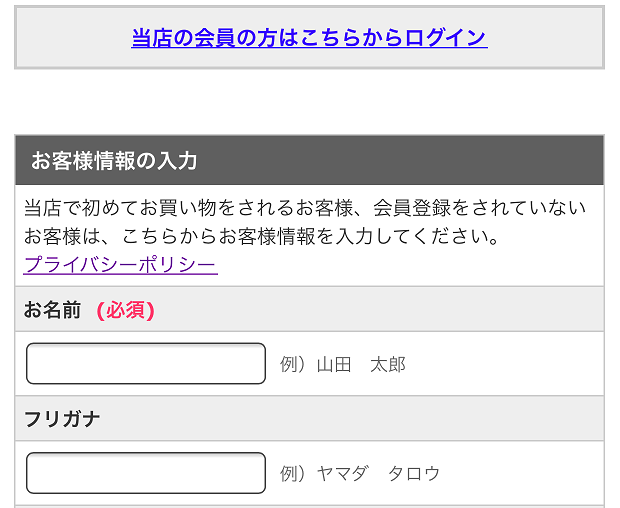Click the name 太郎 in the example
This screenshot has width=620, height=508.
(387, 365)
